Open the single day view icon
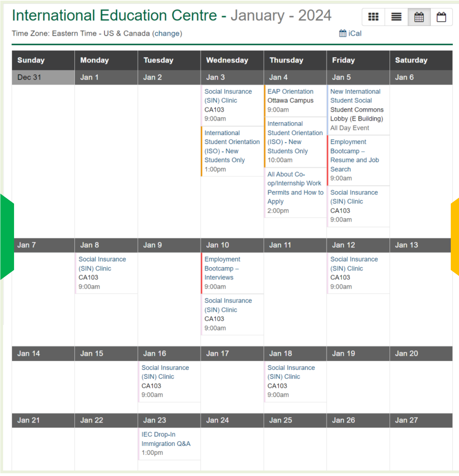459x476 pixels. click(x=441, y=17)
